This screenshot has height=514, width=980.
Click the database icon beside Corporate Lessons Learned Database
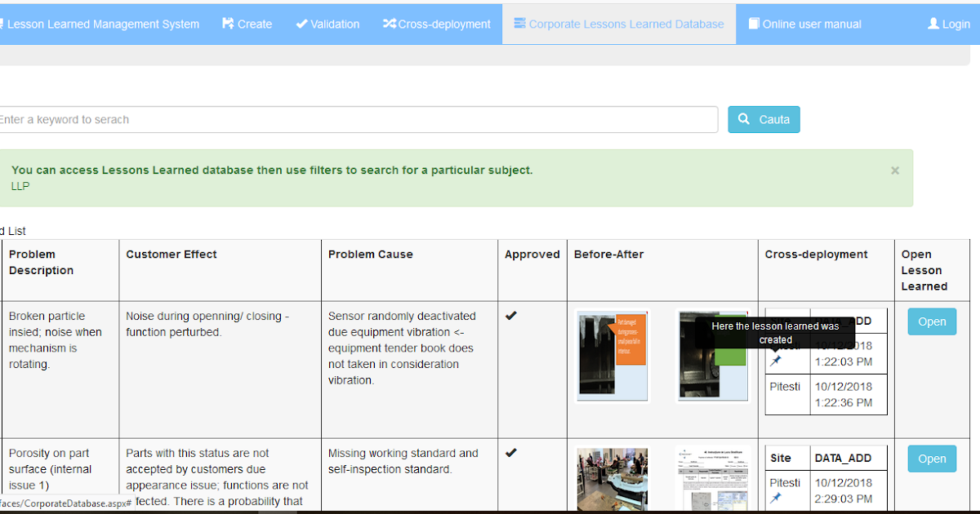(x=520, y=24)
